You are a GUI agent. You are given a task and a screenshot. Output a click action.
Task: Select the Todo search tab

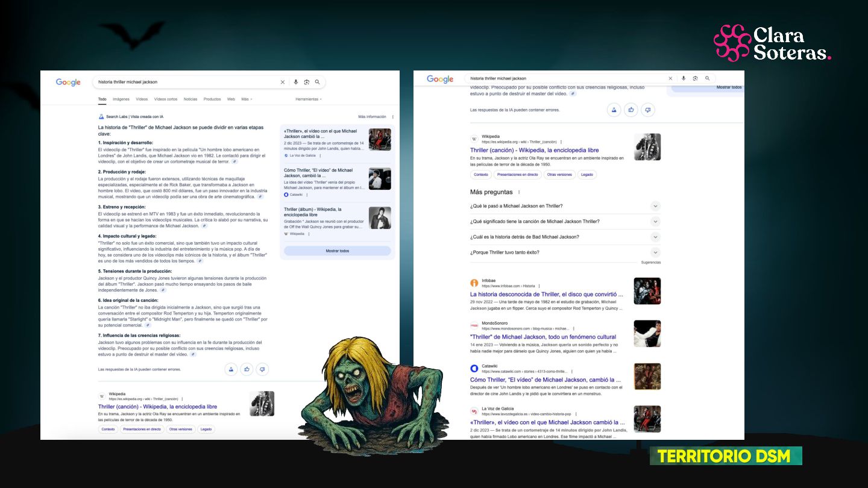102,99
